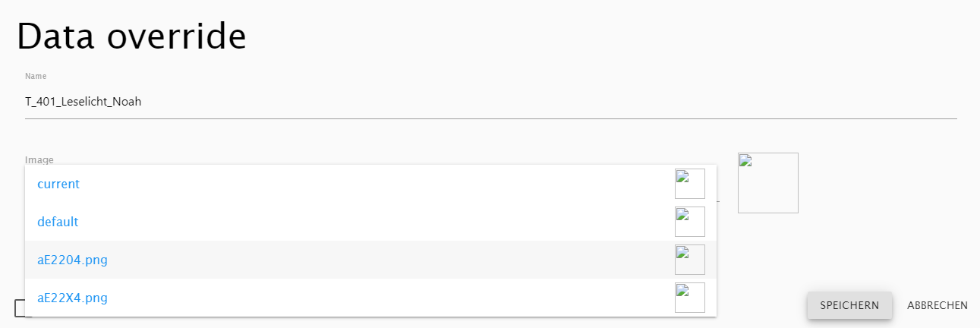Click the large image preview box

[767, 183]
